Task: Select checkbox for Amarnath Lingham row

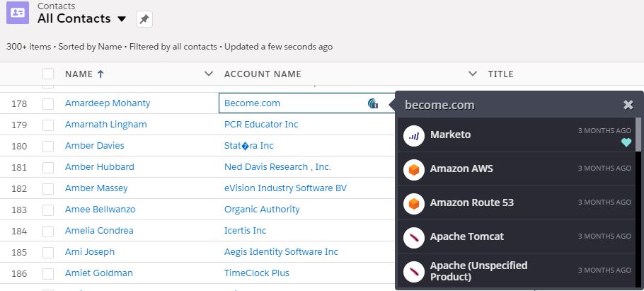Action: tap(48, 125)
